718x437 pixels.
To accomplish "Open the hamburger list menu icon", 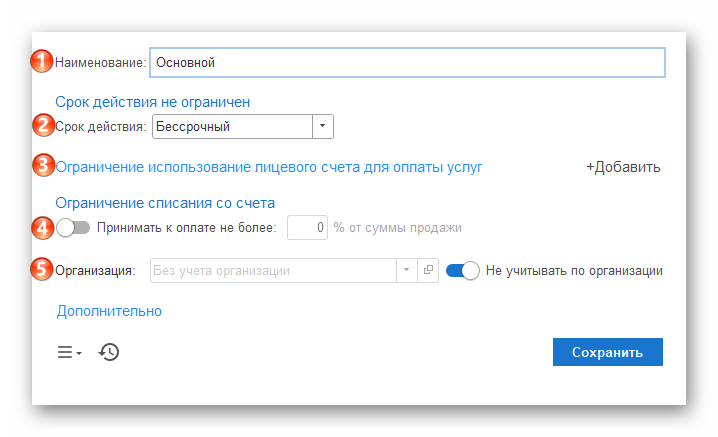I will pos(69,352).
